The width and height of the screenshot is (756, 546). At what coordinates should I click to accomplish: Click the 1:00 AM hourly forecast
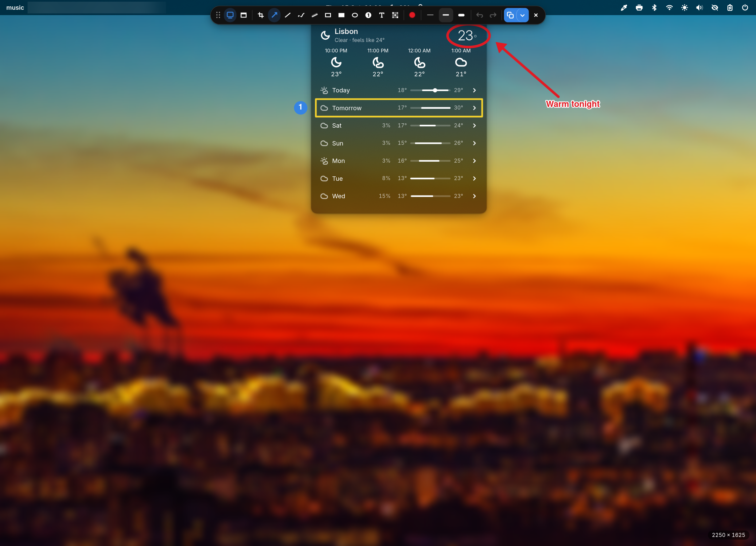point(461,62)
